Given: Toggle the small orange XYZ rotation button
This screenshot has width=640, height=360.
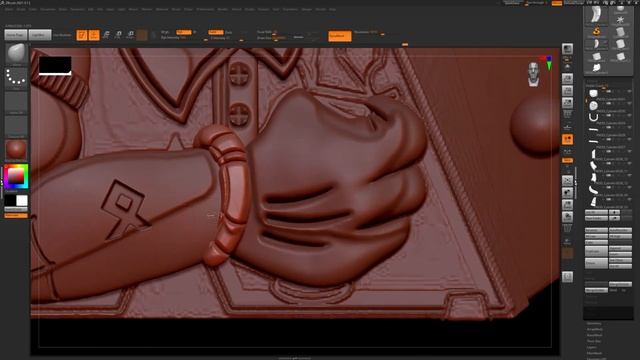Looking at the screenshot, I should [x=567, y=160].
